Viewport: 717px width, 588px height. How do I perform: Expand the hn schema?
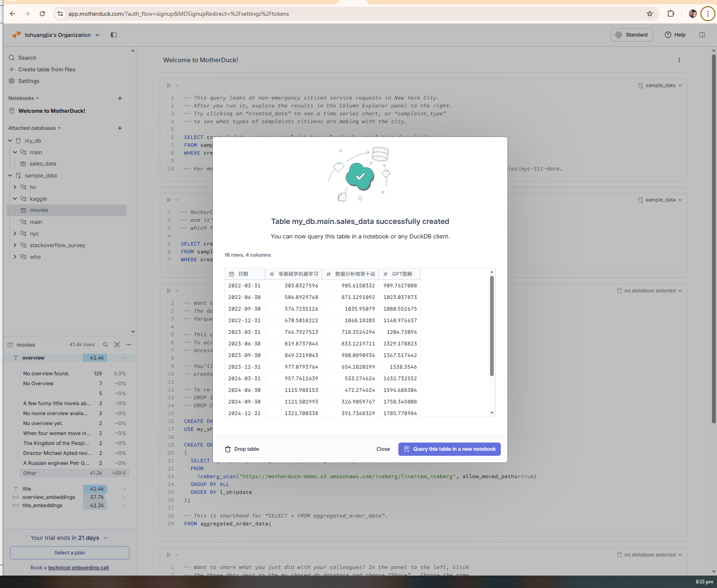(x=15, y=187)
